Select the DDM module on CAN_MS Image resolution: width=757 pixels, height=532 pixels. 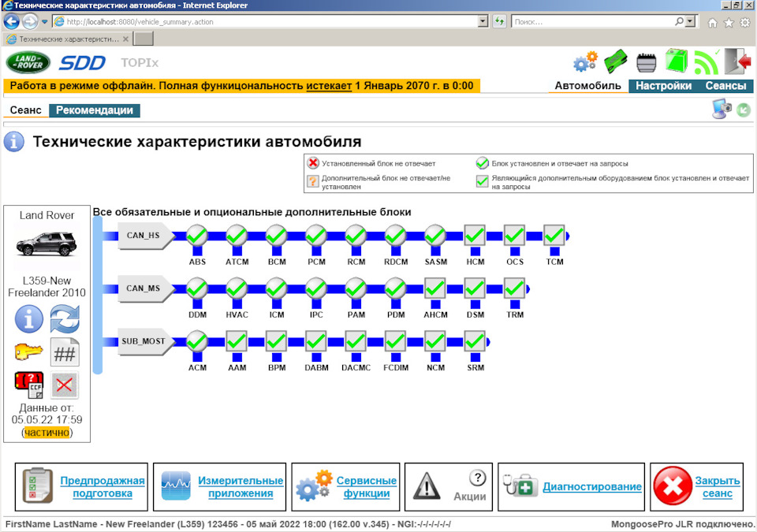point(197,288)
